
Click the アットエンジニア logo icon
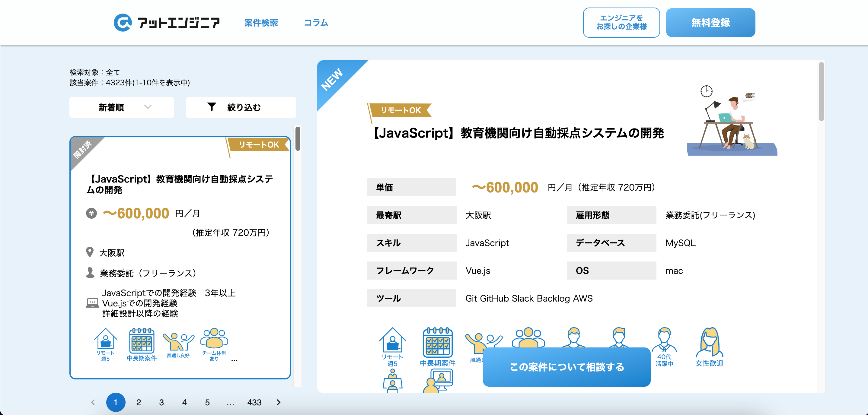[122, 23]
